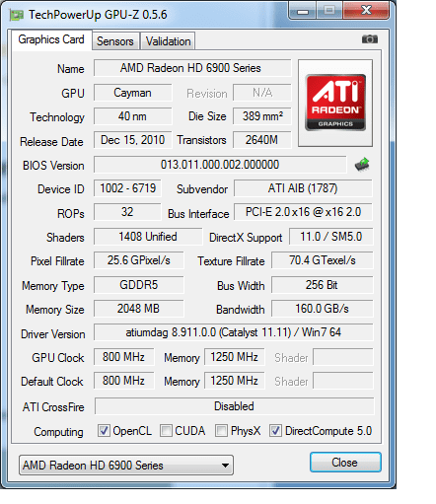Click the Default Clock row Memory 1250 MHz field
Viewport: 436px width, 504px height.
(235, 381)
